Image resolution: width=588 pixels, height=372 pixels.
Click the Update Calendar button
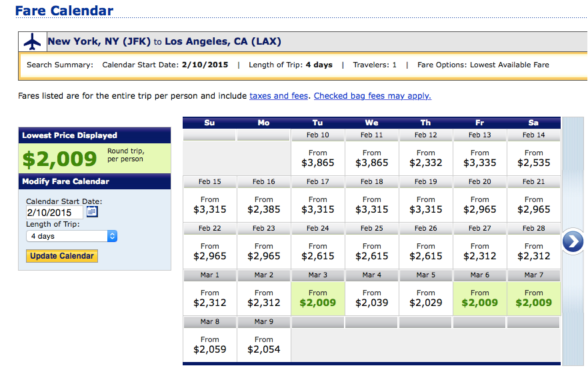tap(63, 256)
